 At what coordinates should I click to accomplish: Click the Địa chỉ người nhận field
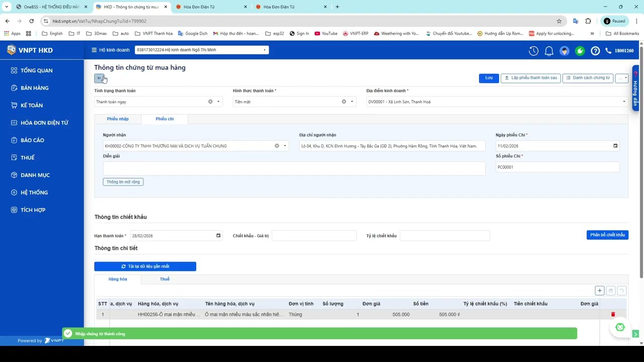(x=392, y=146)
